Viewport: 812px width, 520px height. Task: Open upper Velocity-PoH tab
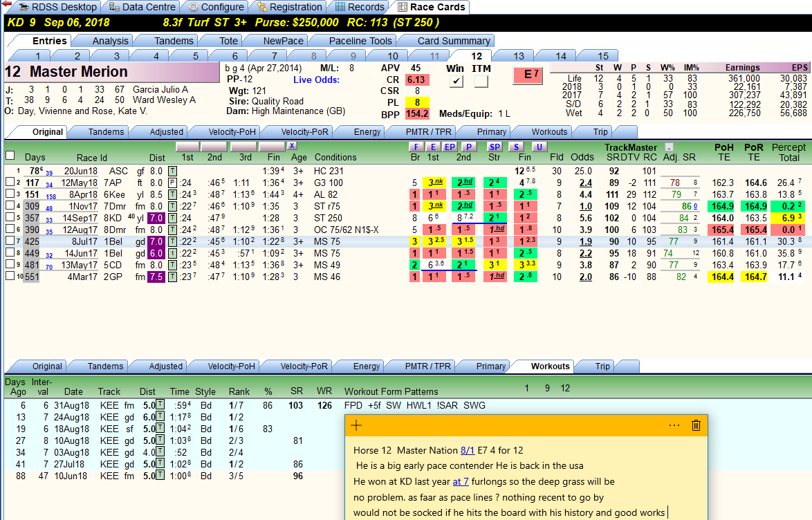232,132
